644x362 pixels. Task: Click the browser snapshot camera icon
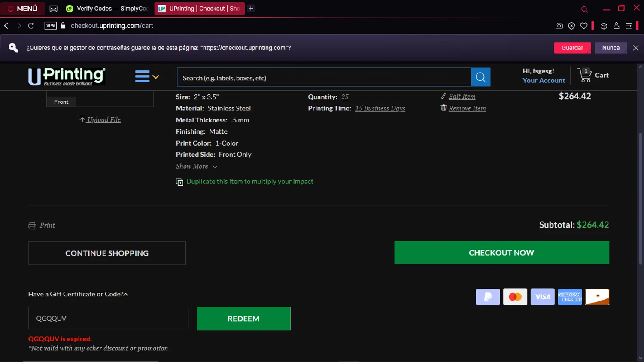pyautogui.click(x=559, y=26)
